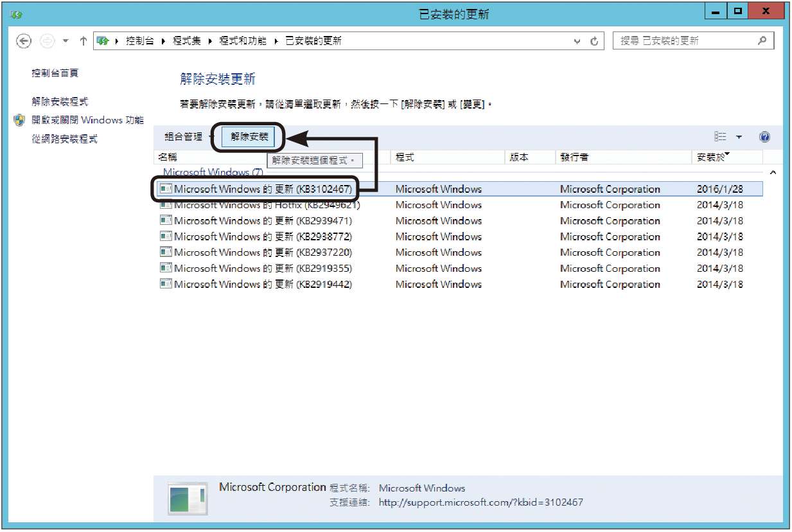Screen dimensions: 792x532
Task: Click the icon of the KB2949621 Hotfix row
Action: click(x=166, y=205)
